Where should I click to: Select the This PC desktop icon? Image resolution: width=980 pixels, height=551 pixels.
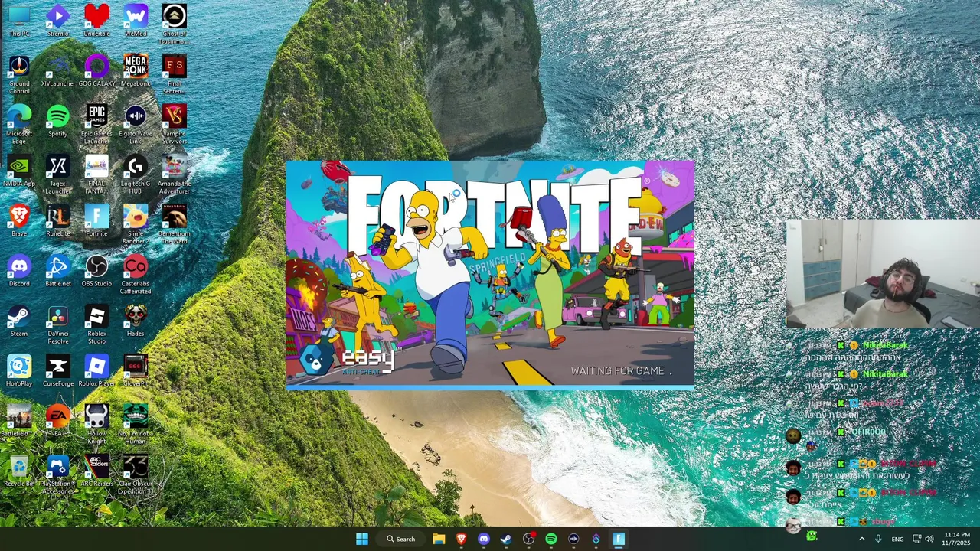click(19, 21)
